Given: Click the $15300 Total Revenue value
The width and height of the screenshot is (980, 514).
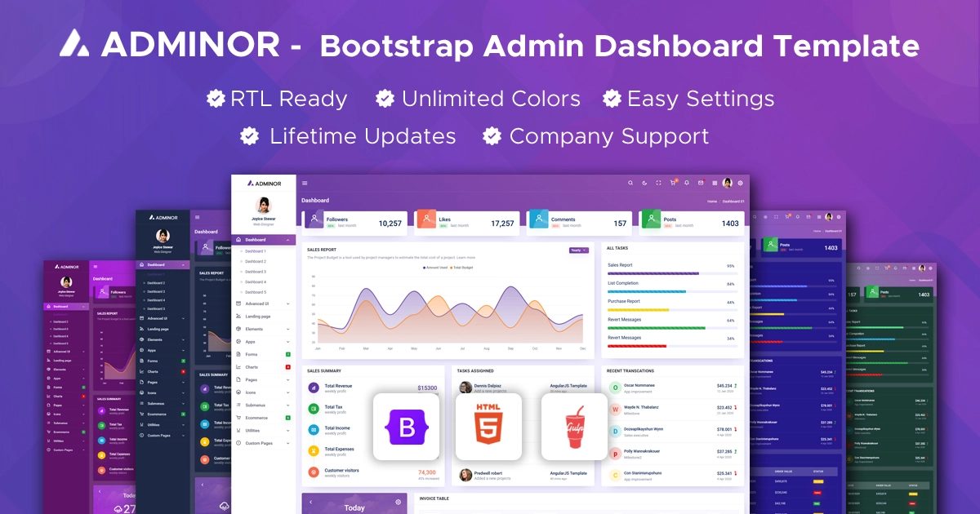Looking at the screenshot, I should [427, 388].
